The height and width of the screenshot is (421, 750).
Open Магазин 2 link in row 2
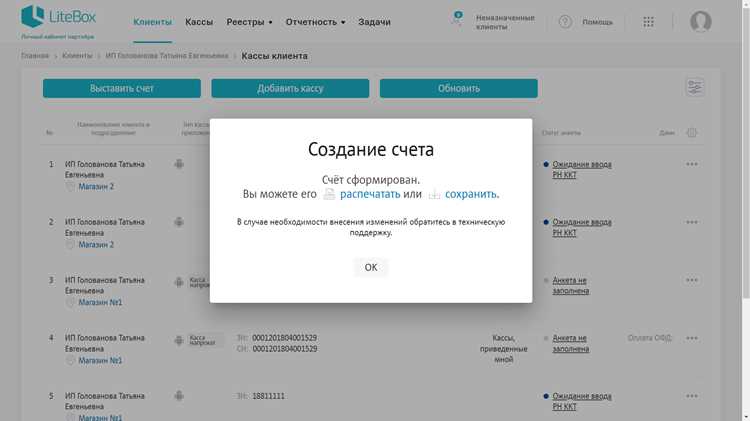(96, 244)
